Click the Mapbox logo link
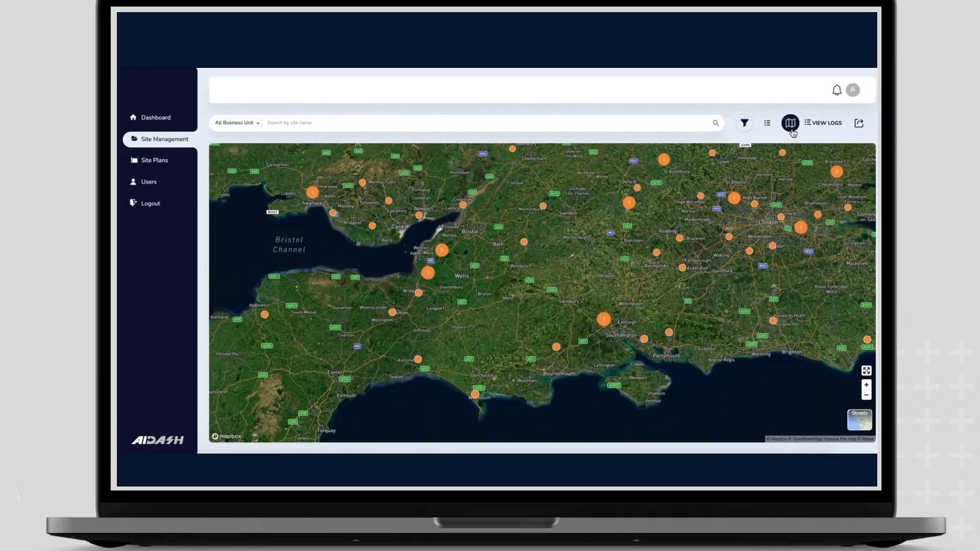 click(x=226, y=437)
